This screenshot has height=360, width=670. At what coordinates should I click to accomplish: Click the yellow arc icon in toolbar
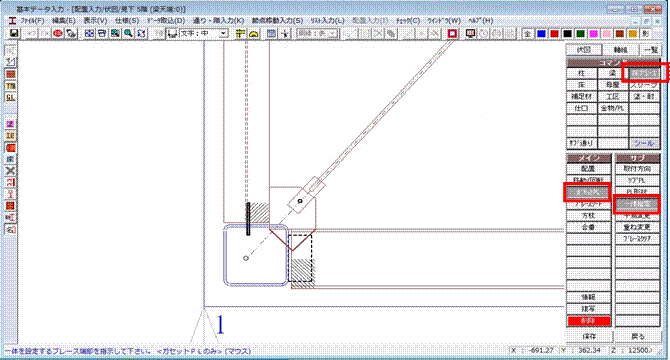click(x=254, y=33)
